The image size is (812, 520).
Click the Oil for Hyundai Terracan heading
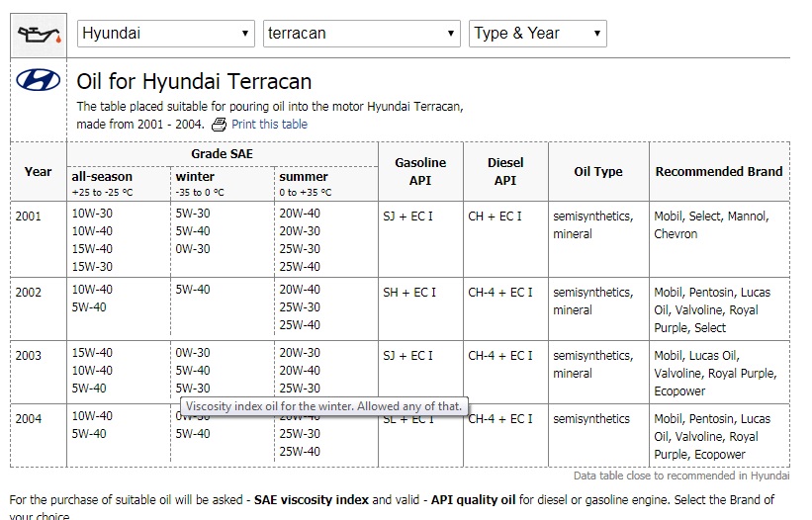click(x=194, y=81)
